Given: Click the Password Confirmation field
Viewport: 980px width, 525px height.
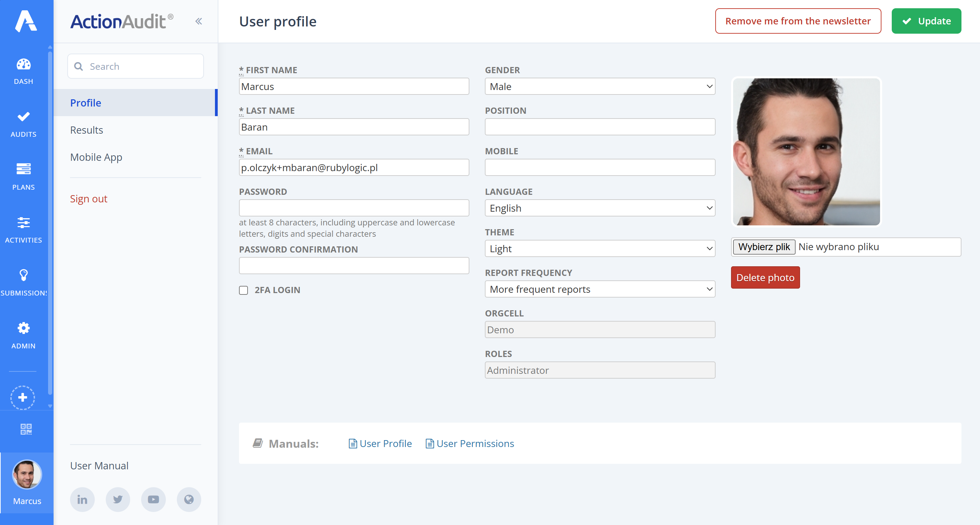Looking at the screenshot, I should click(x=354, y=266).
